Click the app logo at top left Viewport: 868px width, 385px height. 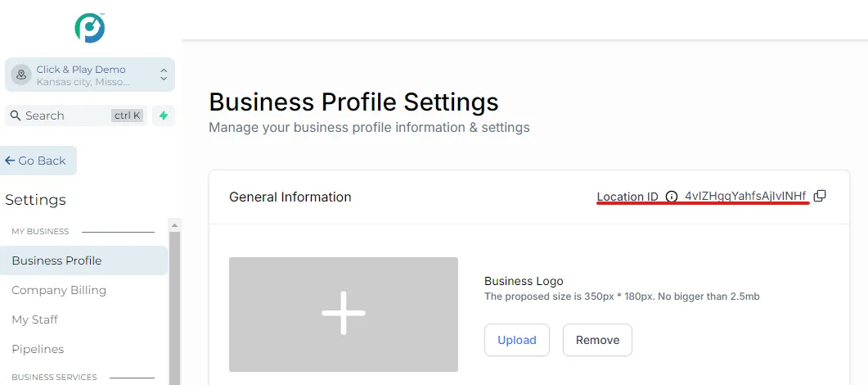click(x=89, y=28)
